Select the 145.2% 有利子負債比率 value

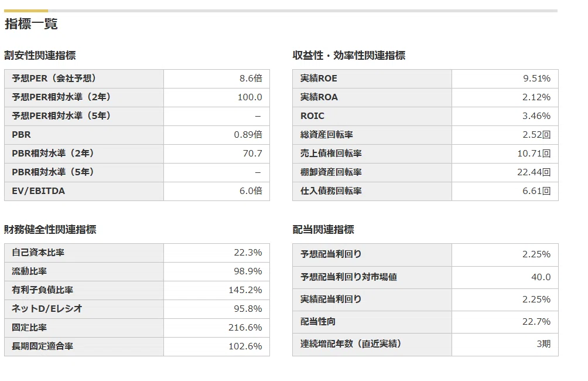point(245,290)
